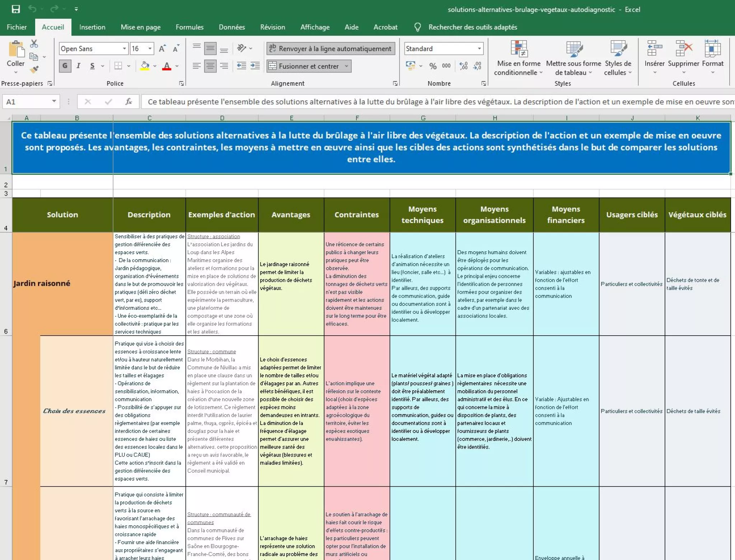
Task: Click the Save icon in title bar
Action: [x=16, y=9]
